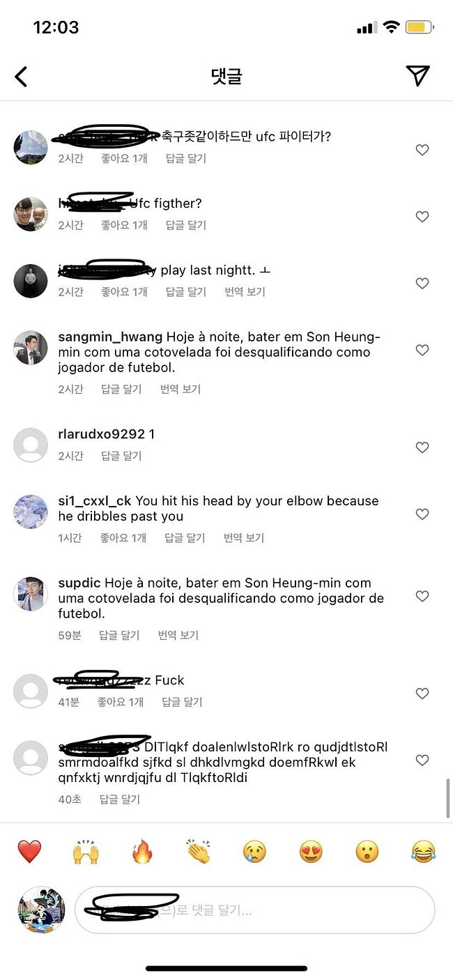Screen dimensions: 453x980
Task: Insert the heart-eyes emoji
Action: [x=311, y=852]
